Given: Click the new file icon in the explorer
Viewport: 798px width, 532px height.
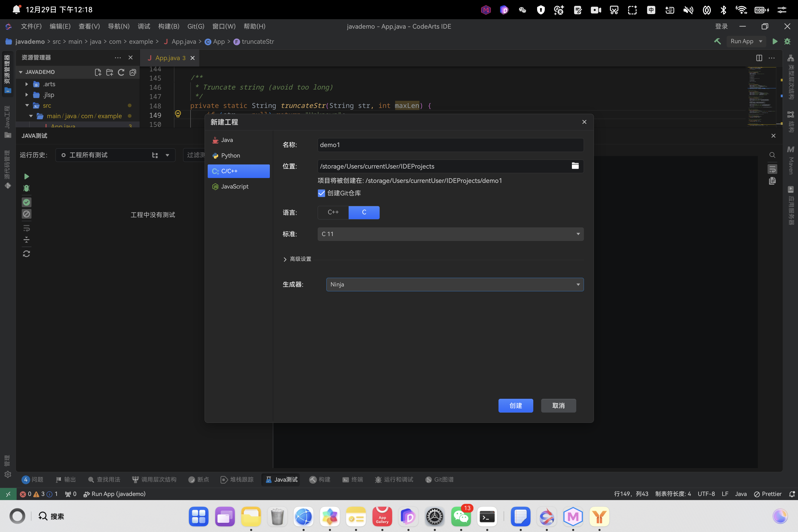Looking at the screenshot, I should [x=98, y=72].
